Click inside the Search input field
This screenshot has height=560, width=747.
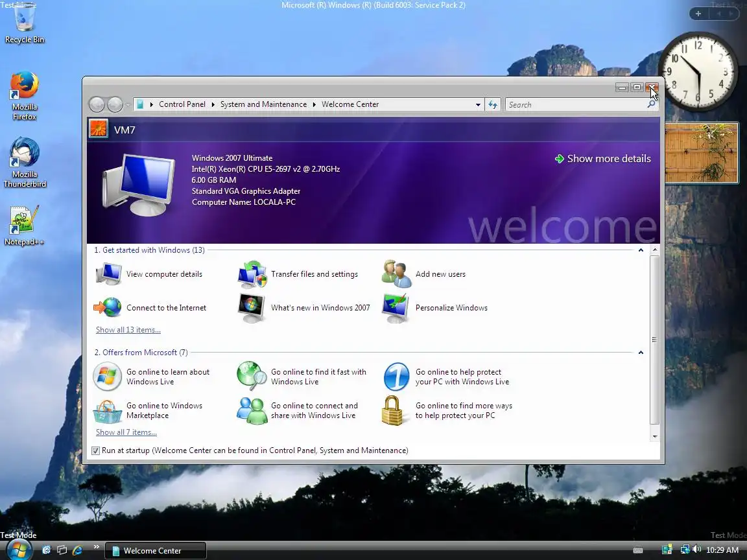click(x=576, y=105)
